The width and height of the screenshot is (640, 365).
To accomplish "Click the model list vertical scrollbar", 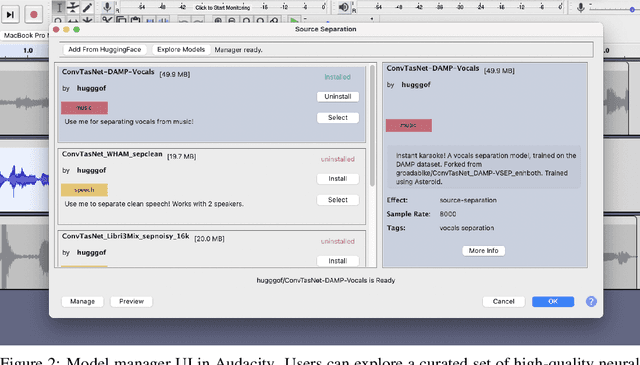I will (372, 126).
